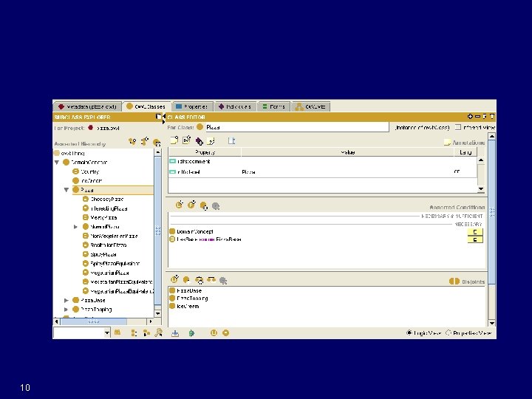Image resolution: width=532 pixels, height=399 pixels.
Task: Click the create sibling class icon
Action: tap(145, 141)
